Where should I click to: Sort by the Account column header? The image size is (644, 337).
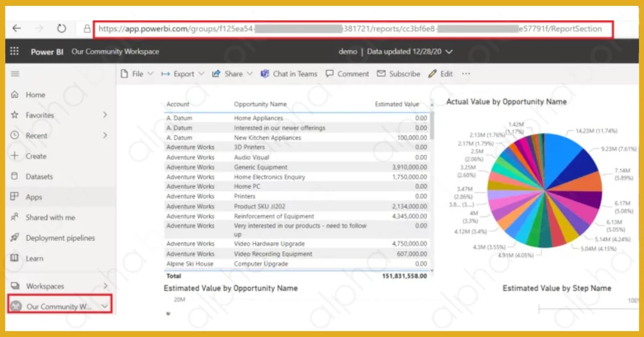[178, 104]
